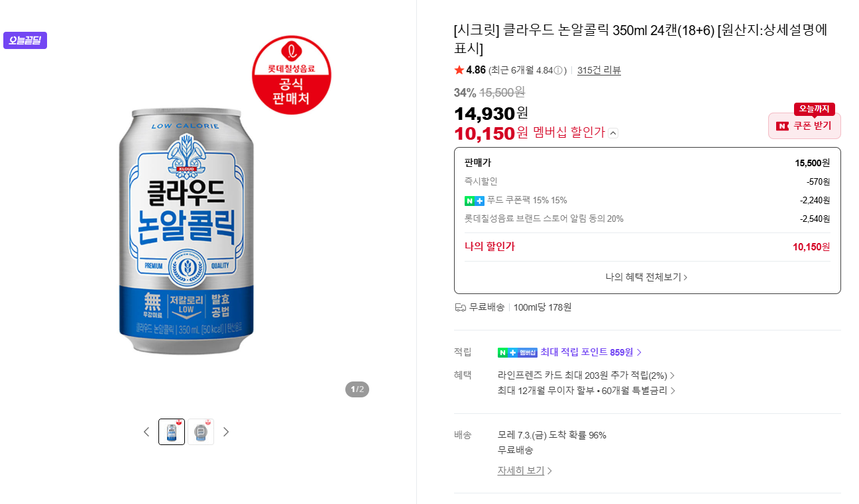Collapse the 멤버십 할인가 details chevron

click(x=613, y=133)
